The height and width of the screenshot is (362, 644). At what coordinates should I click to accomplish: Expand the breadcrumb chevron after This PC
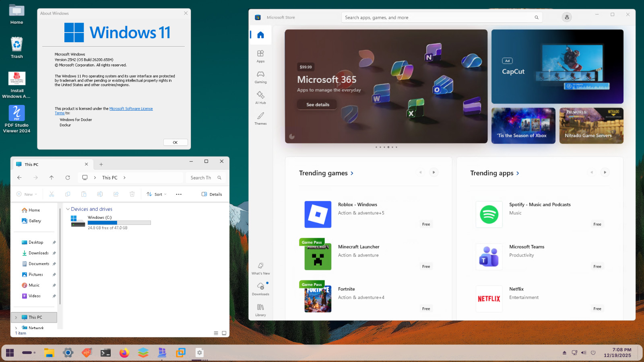(124, 177)
